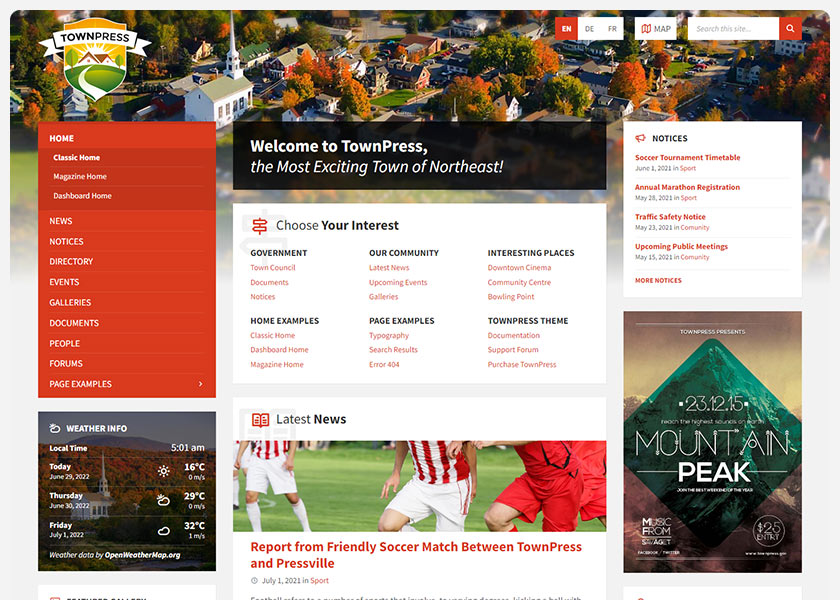
Task: Open the Downtown Cinema link
Action: pyautogui.click(x=519, y=267)
